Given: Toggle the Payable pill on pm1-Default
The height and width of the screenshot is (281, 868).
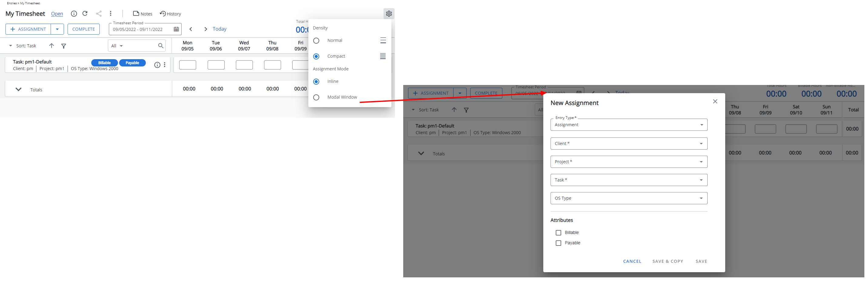Looking at the screenshot, I should [x=132, y=63].
